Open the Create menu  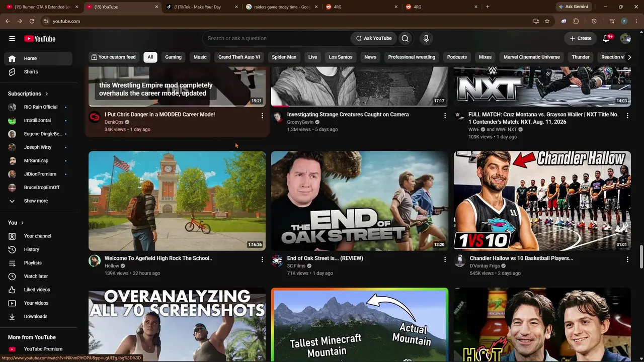click(581, 38)
